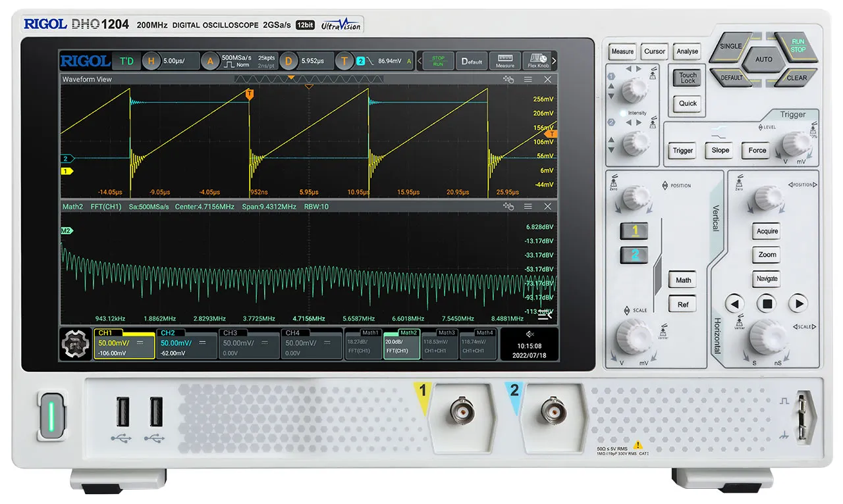Image resolution: width=843 pixels, height=504 pixels.
Task: Select the Math2 FFT tab
Action: [402, 343]
